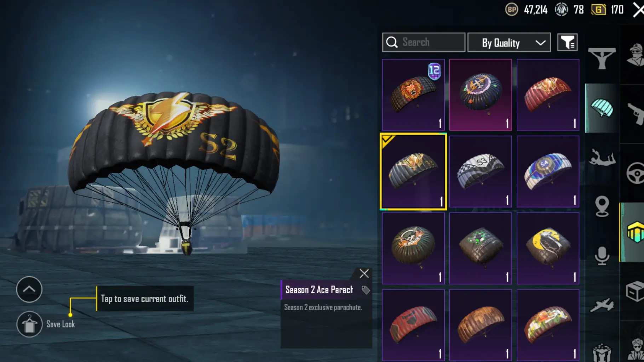Viewport: 644px width, 362px height.
Task: Click the Search input field
Action: [424, 43]
